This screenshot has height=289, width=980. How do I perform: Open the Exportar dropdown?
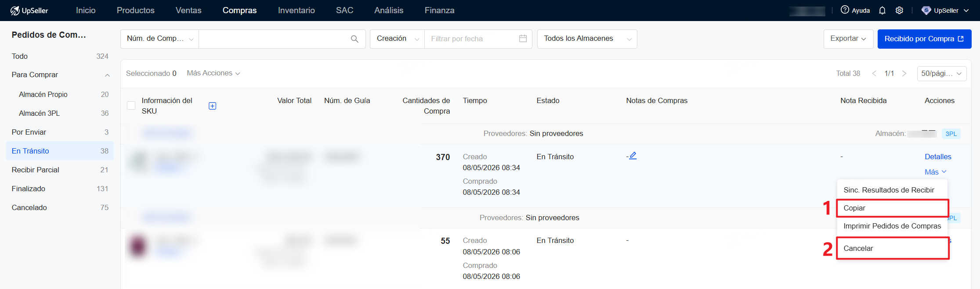point(848,39)
